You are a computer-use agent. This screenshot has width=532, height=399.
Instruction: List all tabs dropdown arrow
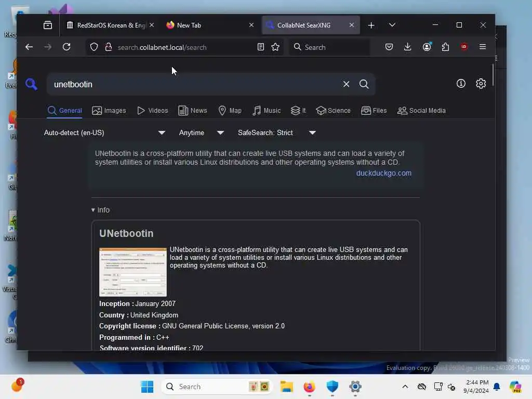(x=392, y=25)
